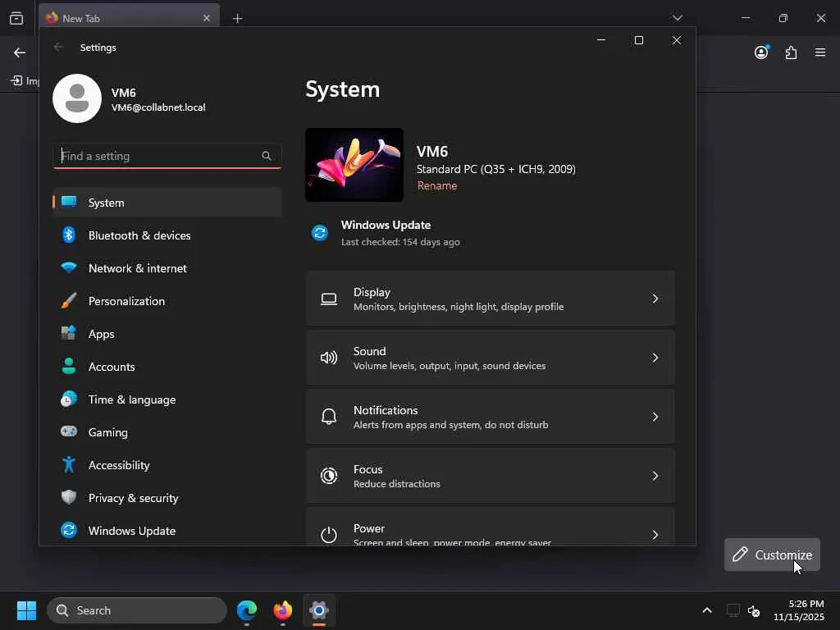Open Firefox account icon in toolbar
840x630 pixels.
(x=761, y=52)
